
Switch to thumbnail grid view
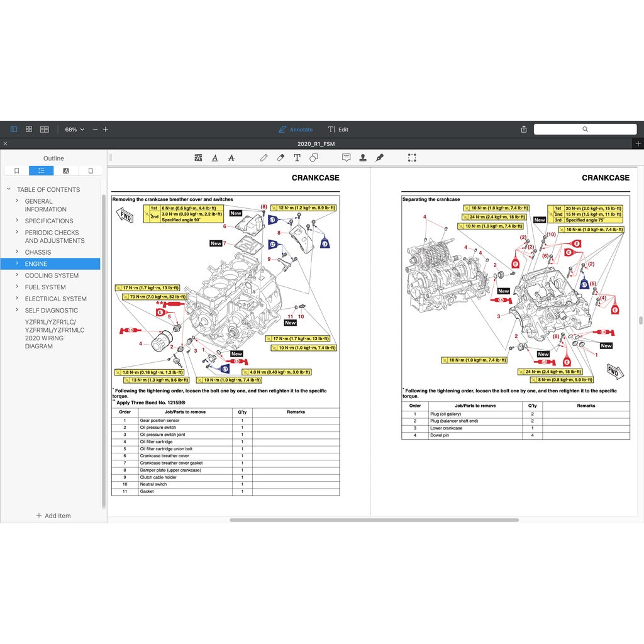(x=29, y=130)
